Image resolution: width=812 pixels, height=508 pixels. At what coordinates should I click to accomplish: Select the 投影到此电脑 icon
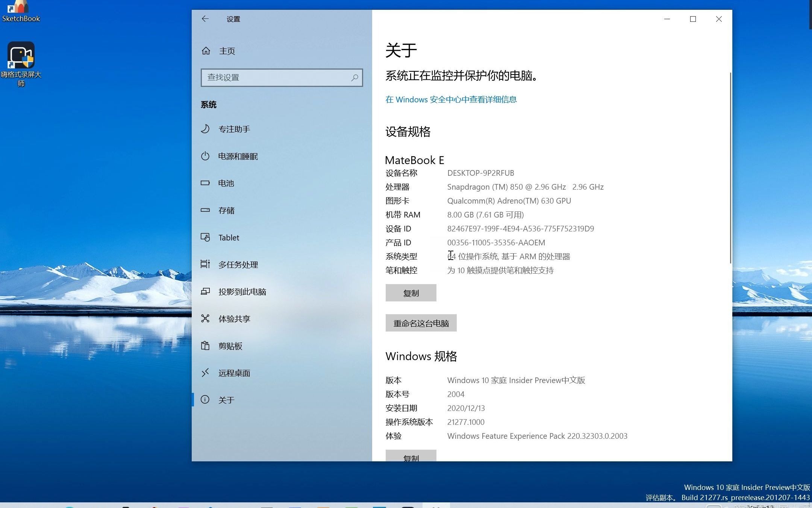[x=205, y=292]
